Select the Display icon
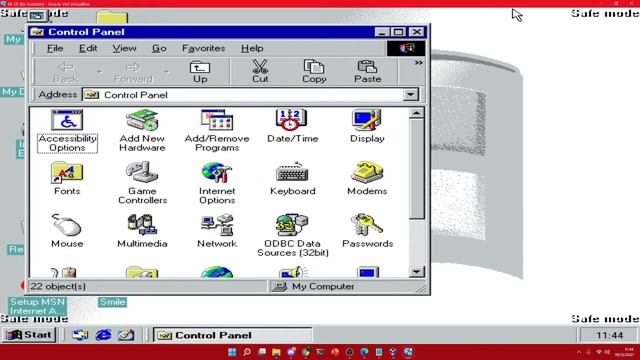 (x=367, y=126)
